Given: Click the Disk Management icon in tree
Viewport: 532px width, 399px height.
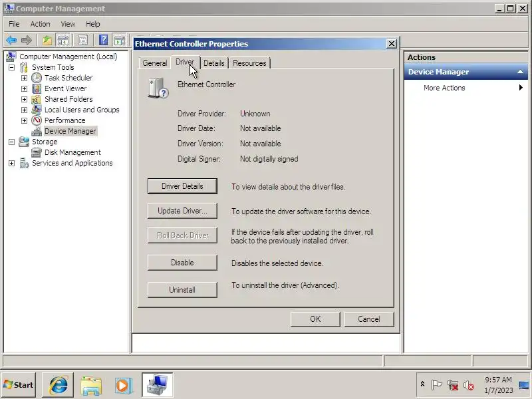Looking at the screenshot, I should click(x=37, y=152).
